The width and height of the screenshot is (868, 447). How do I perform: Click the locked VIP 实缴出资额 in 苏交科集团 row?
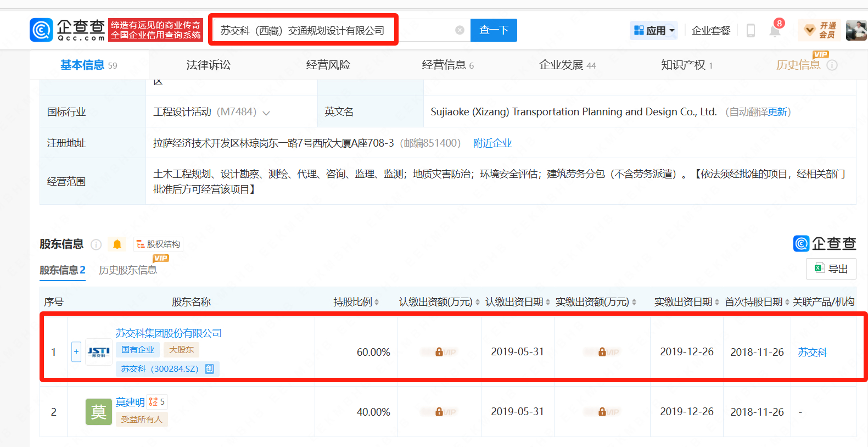(x=602, y=352)
